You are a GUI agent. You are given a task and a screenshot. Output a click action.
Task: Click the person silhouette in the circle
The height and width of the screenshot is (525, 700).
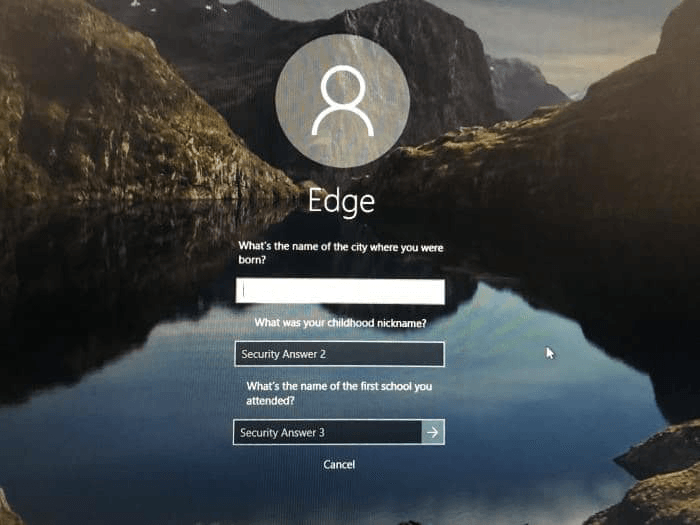pyautogui.click(x=342, y=100)
